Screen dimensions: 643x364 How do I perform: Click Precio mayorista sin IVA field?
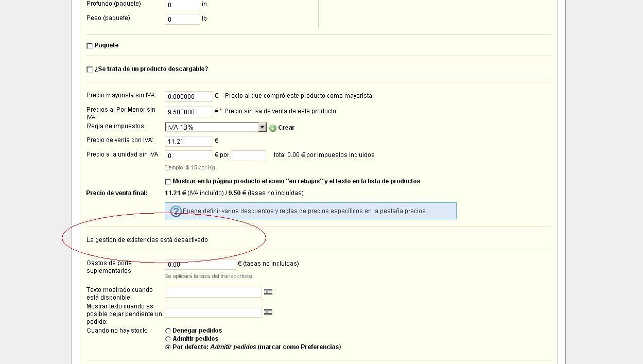click(189, 96)
